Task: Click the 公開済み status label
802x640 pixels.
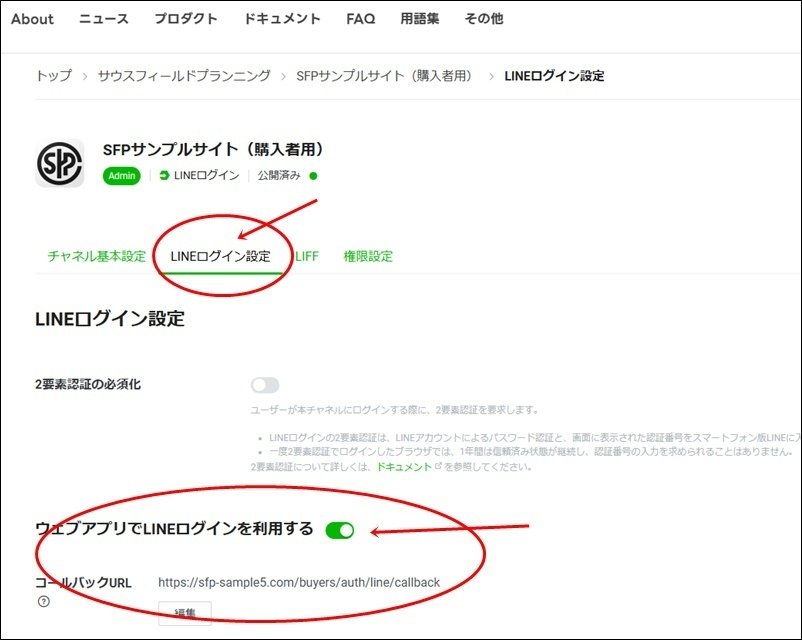Action: 279,175
